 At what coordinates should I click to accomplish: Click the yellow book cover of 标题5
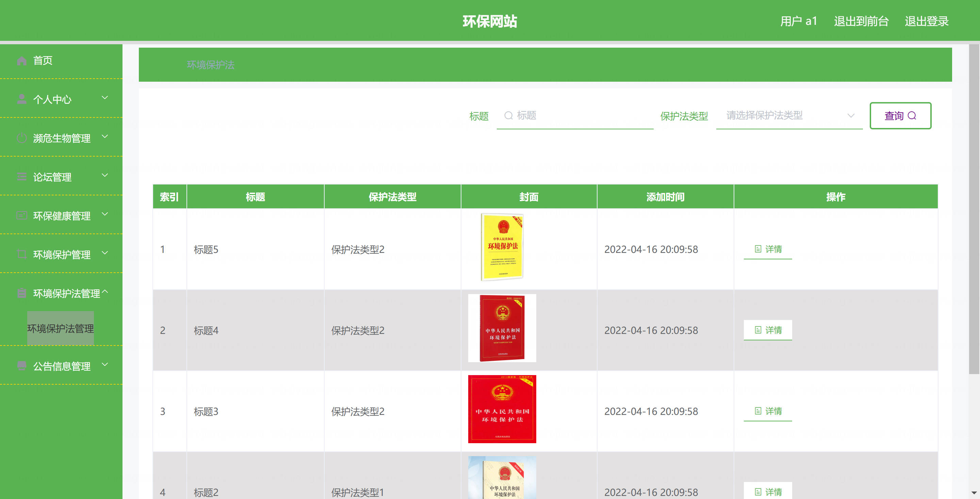pos(502,247)
